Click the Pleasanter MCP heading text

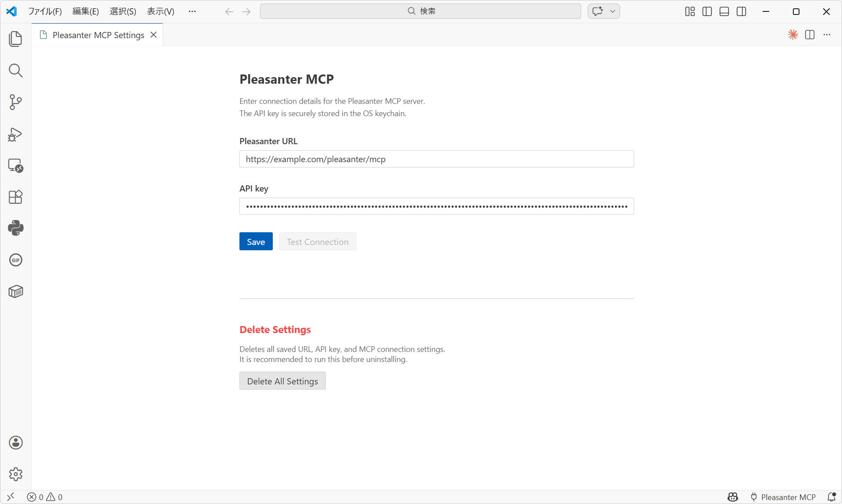pos(286,79)
